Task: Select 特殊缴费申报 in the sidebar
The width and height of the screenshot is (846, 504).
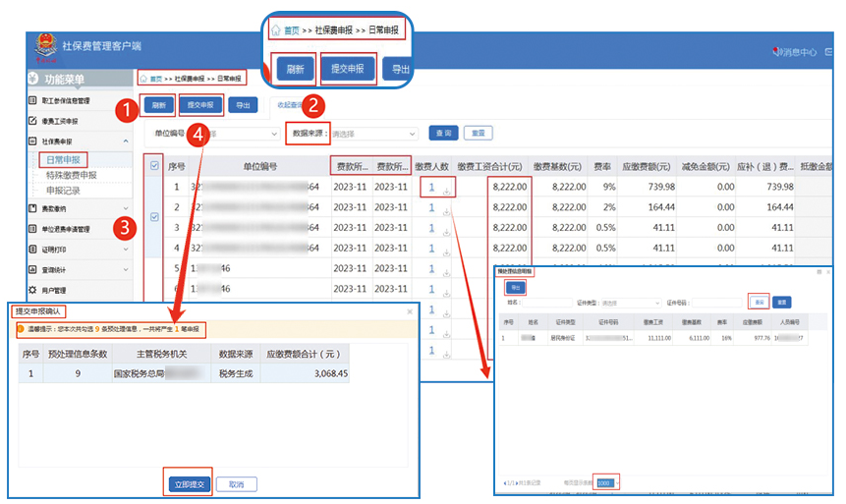Action: tap(71, 175)
